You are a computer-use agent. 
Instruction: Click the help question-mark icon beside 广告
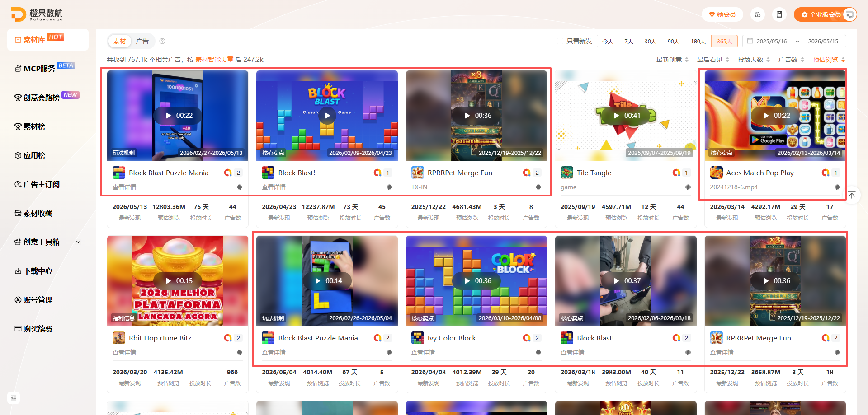[162, 41]
